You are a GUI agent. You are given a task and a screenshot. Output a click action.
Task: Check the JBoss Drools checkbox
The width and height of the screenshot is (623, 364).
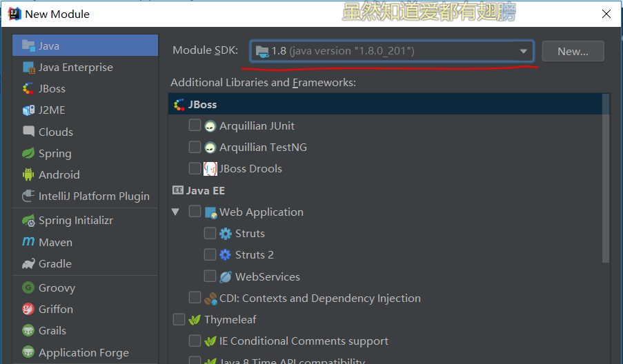tap(195, 168)
